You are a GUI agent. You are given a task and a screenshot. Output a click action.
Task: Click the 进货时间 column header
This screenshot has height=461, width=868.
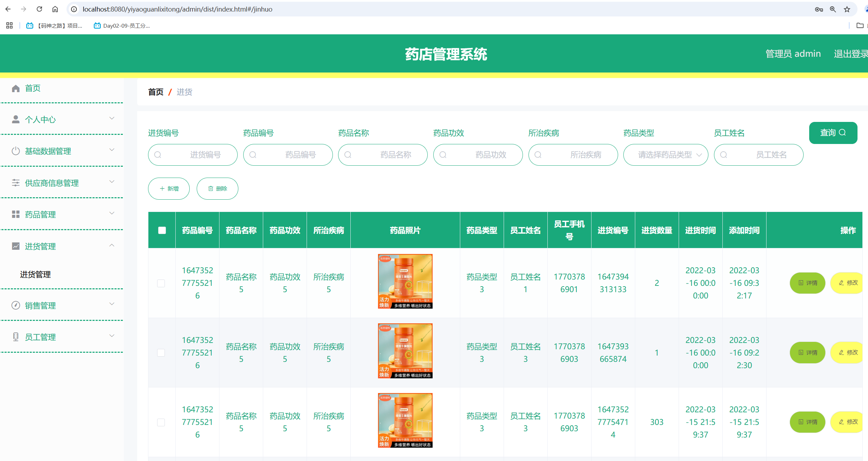(x=700, y=230)
